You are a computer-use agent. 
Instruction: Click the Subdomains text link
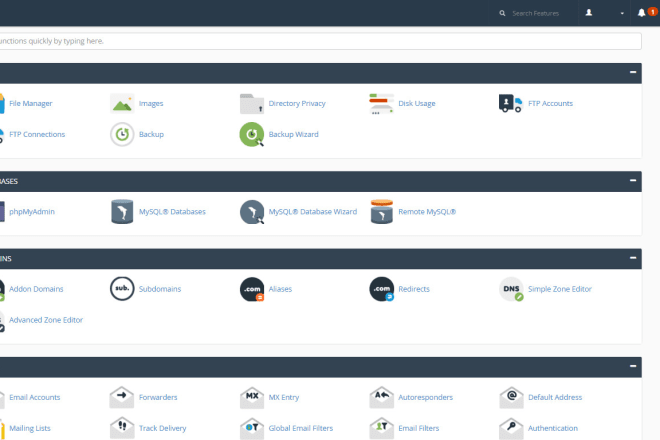point(160,289)
